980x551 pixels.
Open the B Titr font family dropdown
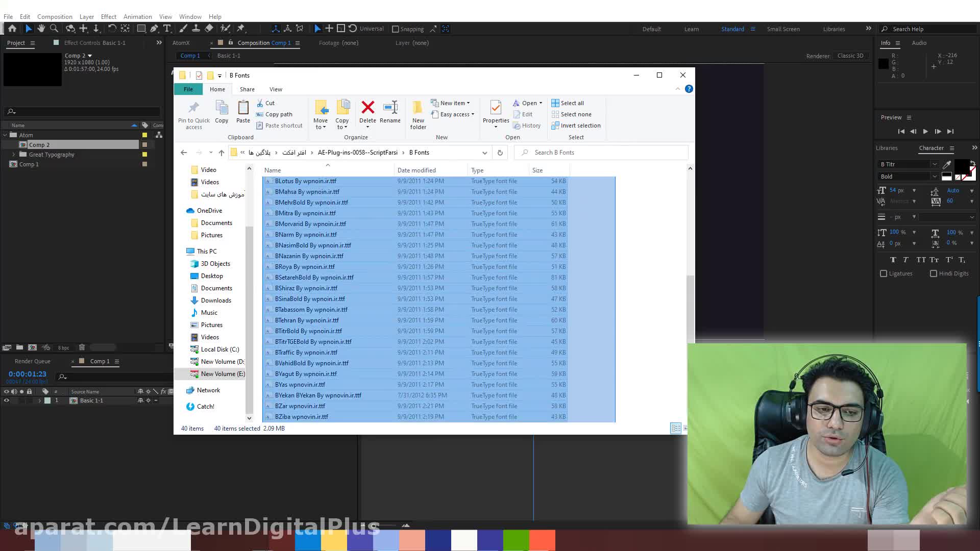tap(934, 164)
